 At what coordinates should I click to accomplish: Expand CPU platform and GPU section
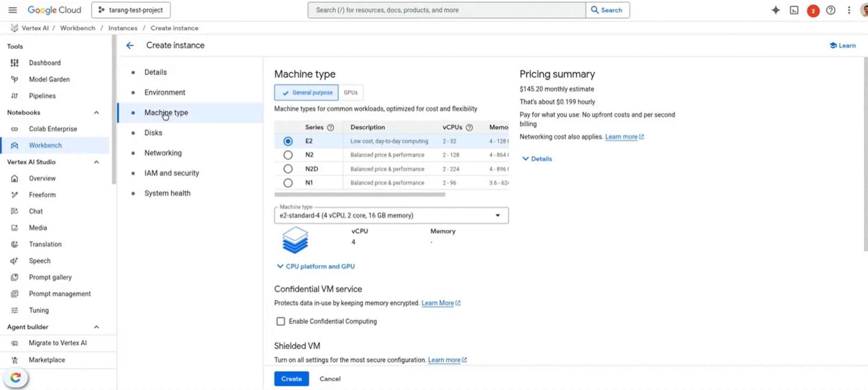[x=316, y=266]
